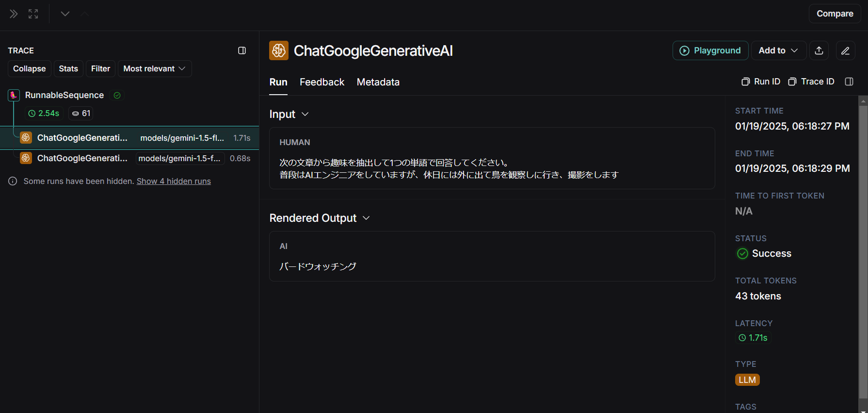
Task: Go to next run with down chevron
Action: tap(65, 14)
